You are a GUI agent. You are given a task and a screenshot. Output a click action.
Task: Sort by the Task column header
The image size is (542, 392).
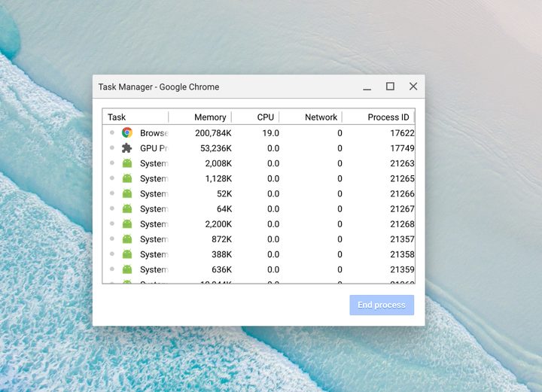tap(135, 117)
